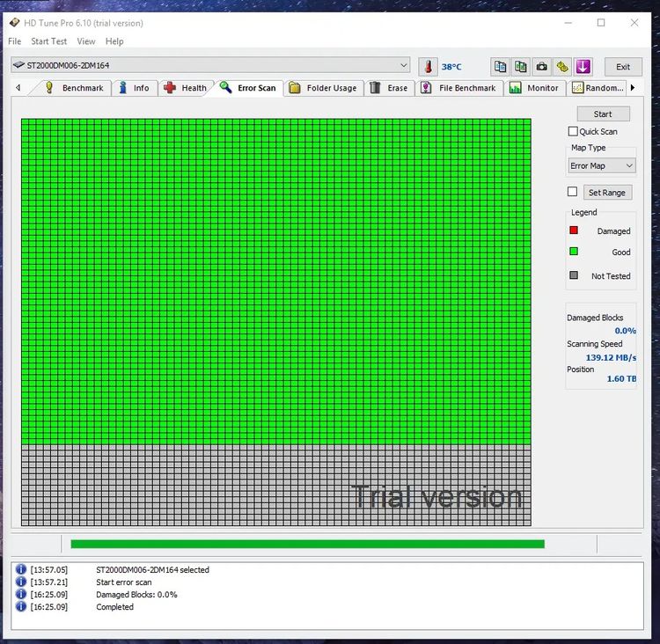
Task: Select the 'Start error scan' log entry
Action: (124, 582)
